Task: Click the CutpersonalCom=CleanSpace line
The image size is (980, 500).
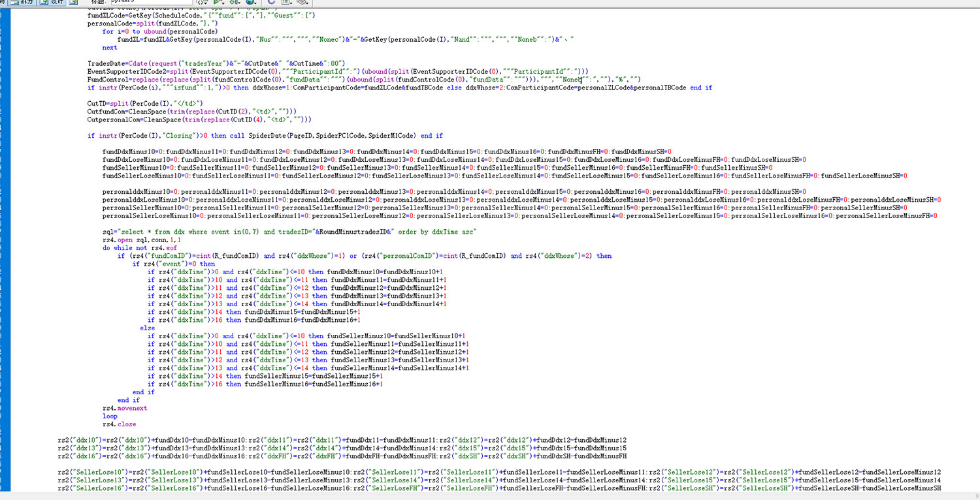Action: (x=199, y=120)
